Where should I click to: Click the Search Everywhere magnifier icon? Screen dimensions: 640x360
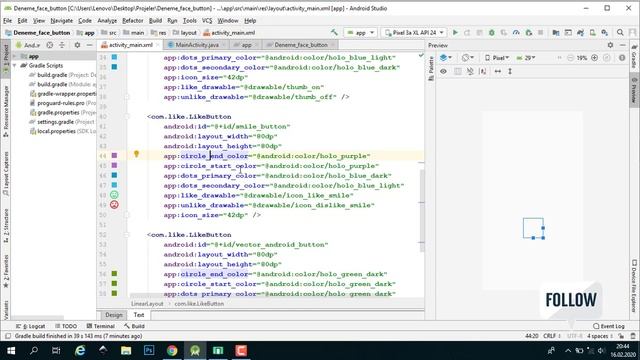coord(620,32)
